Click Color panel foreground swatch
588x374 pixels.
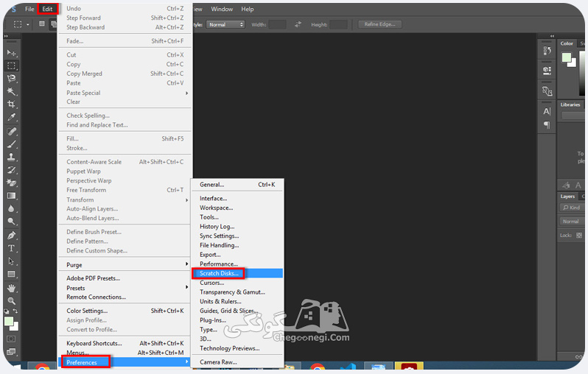click(x=566, y=57)
